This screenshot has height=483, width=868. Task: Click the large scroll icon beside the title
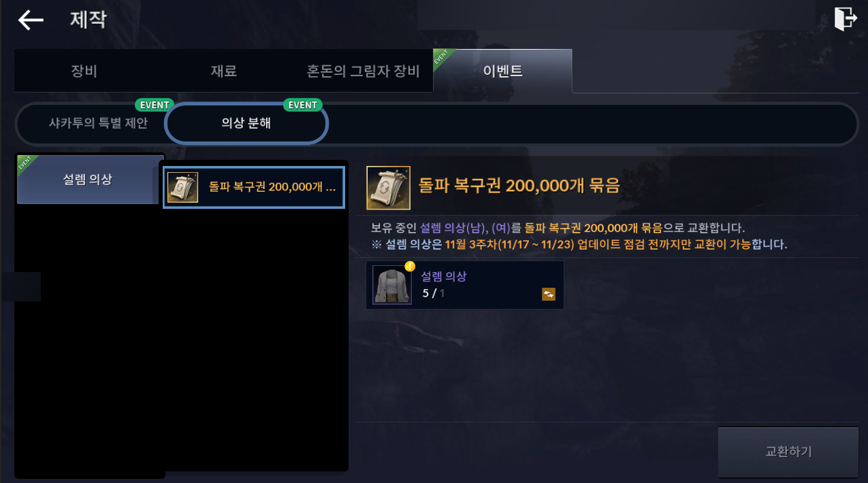coord(388,188)
